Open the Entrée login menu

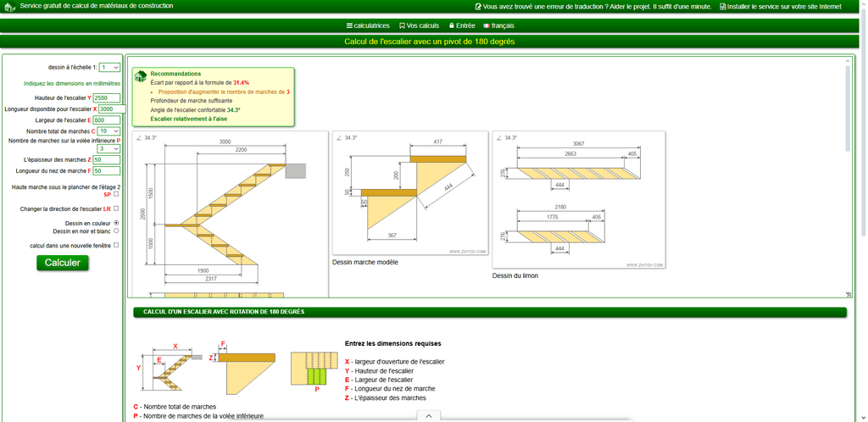click(462, 25)
